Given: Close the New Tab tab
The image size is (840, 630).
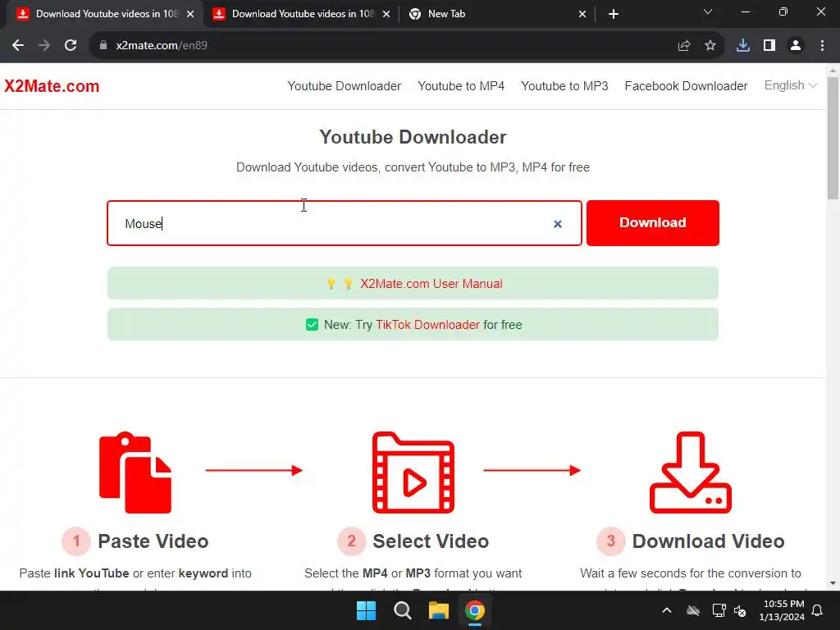Looking at the screenshot, I should pos(582,14).
